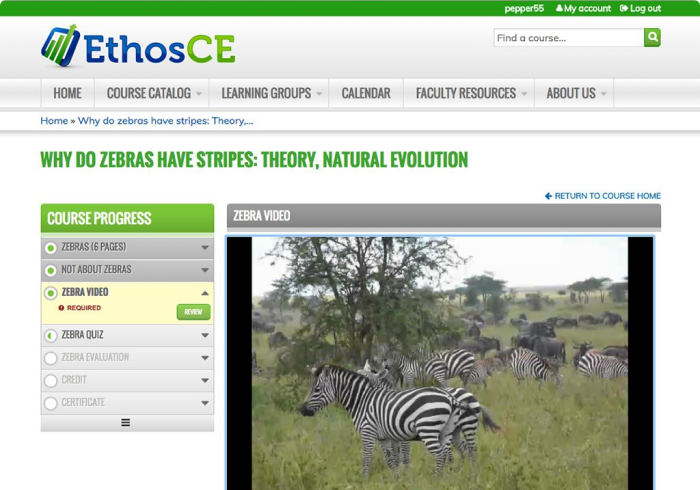Click the hamburger icon below course progress
This screenshot has width=700, height=490.
point(126,422)
